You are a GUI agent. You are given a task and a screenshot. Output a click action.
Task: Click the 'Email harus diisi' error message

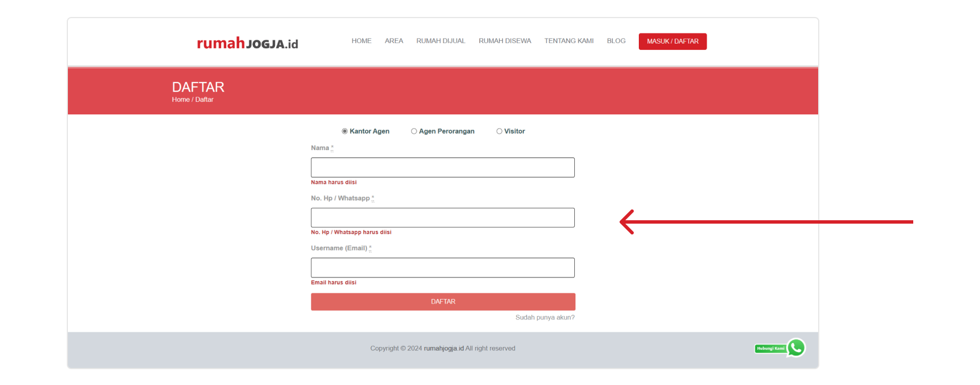tap(334, 283)
